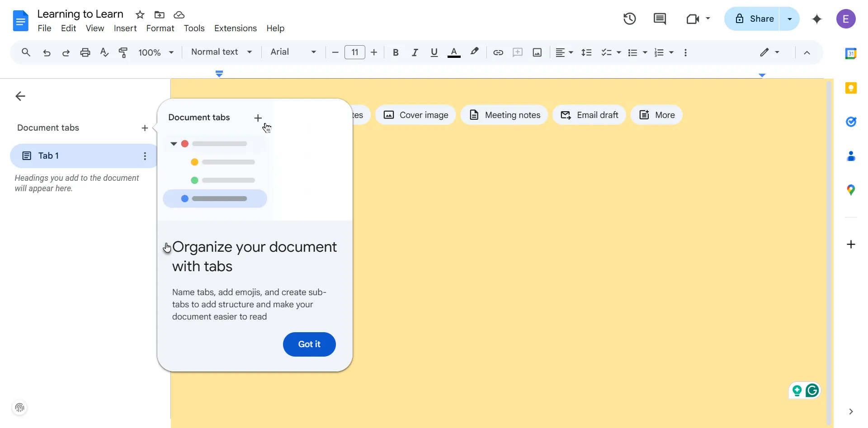Viewport: 868px width, 428px height.
Task: Open the text color picker
Action: coord(454,52)
